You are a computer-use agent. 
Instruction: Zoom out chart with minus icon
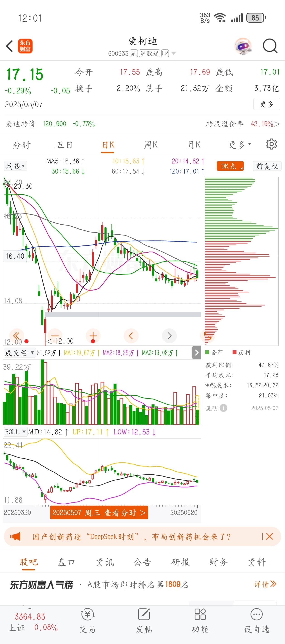click(55, 336)
